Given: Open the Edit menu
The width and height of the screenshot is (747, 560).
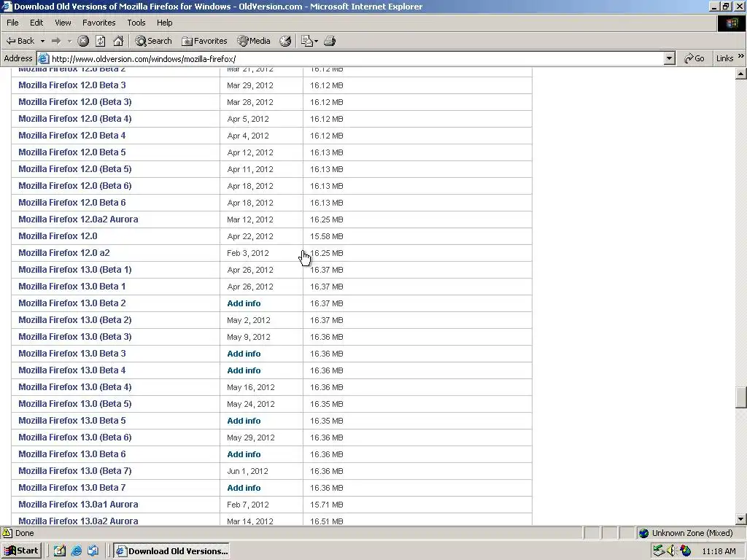Looking at the screenshot, I should [36, 23].
